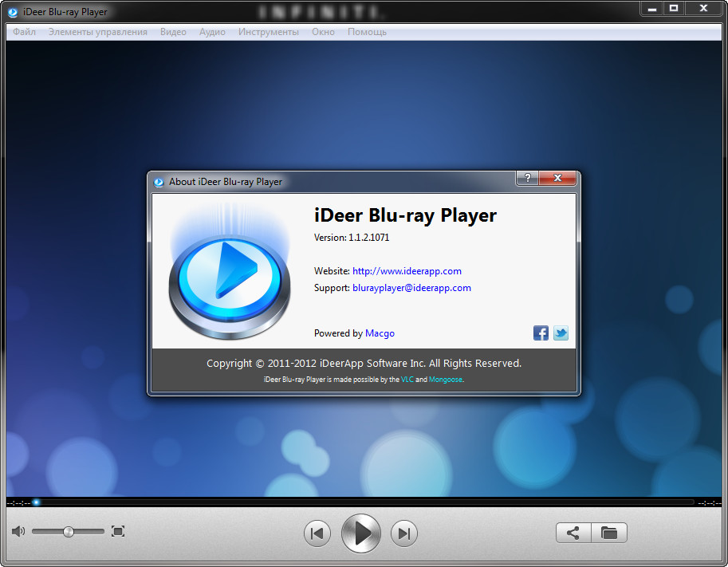
Task: Click the About dialog help button
Action: click(x=527, y=178)
